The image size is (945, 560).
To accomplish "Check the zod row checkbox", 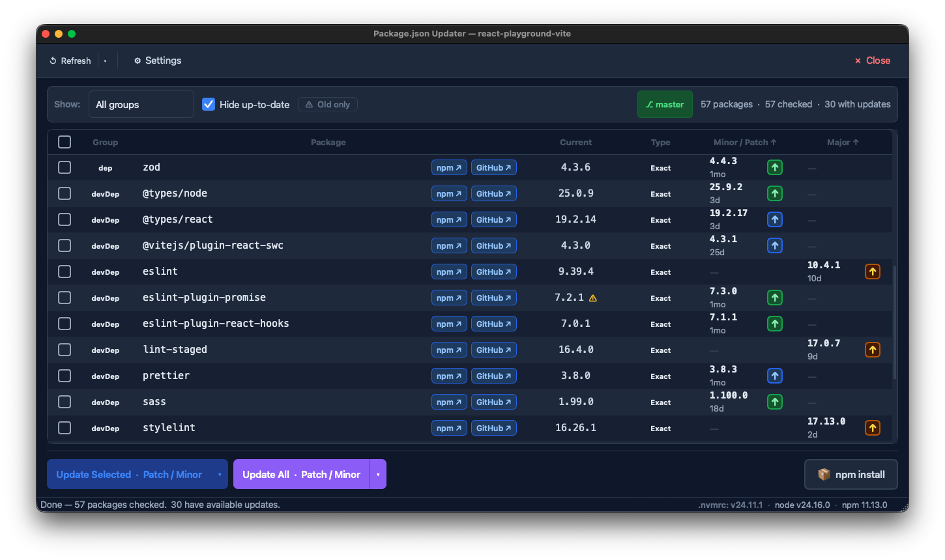I will pos(65,167).
